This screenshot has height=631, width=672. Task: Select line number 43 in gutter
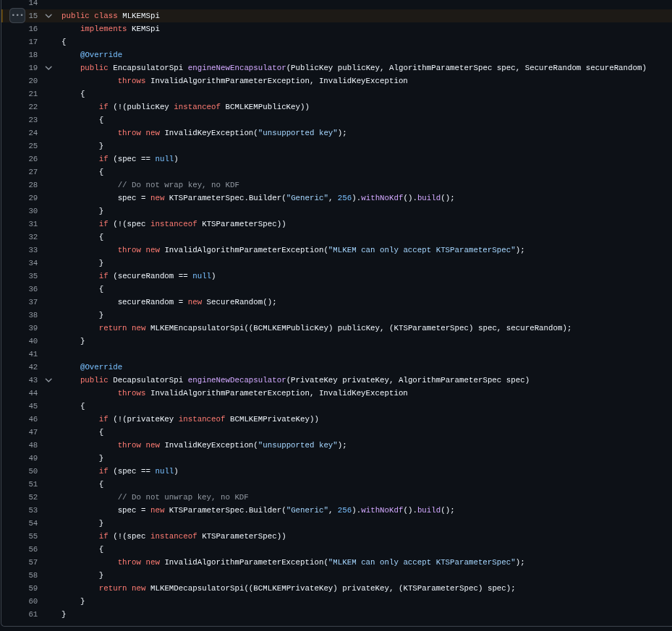[33, 380]
